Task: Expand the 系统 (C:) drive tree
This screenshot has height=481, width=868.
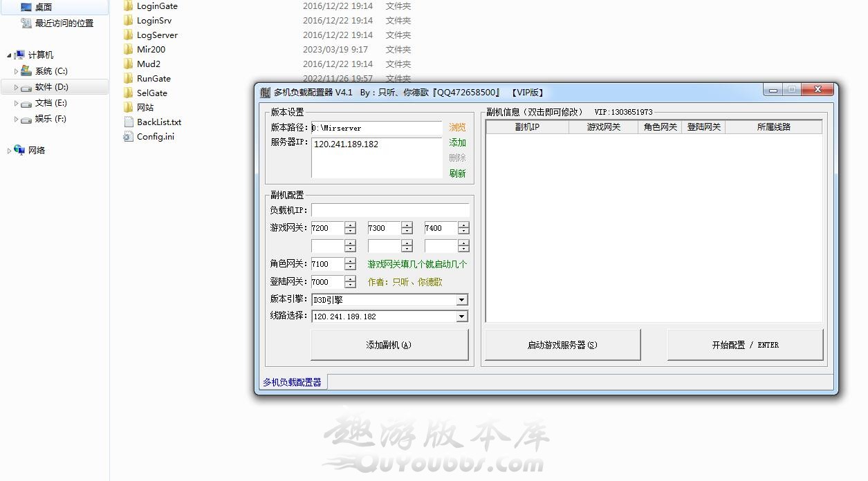Action: tap(16, 71)
